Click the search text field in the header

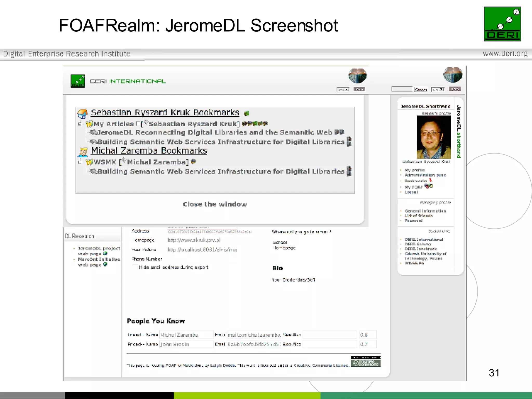pyautogui.click(x=402, y=89)
